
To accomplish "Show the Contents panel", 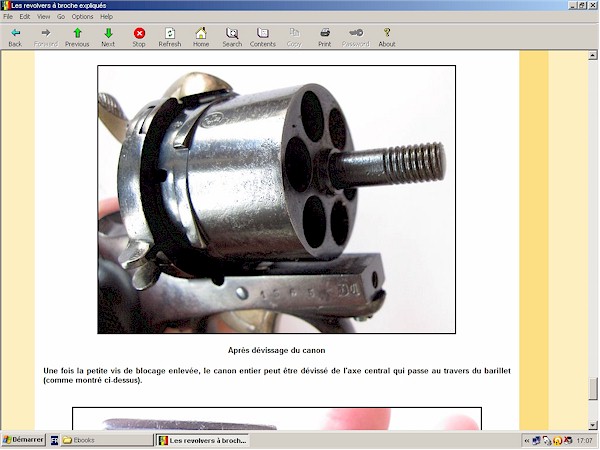I will (x=263, y=37).
